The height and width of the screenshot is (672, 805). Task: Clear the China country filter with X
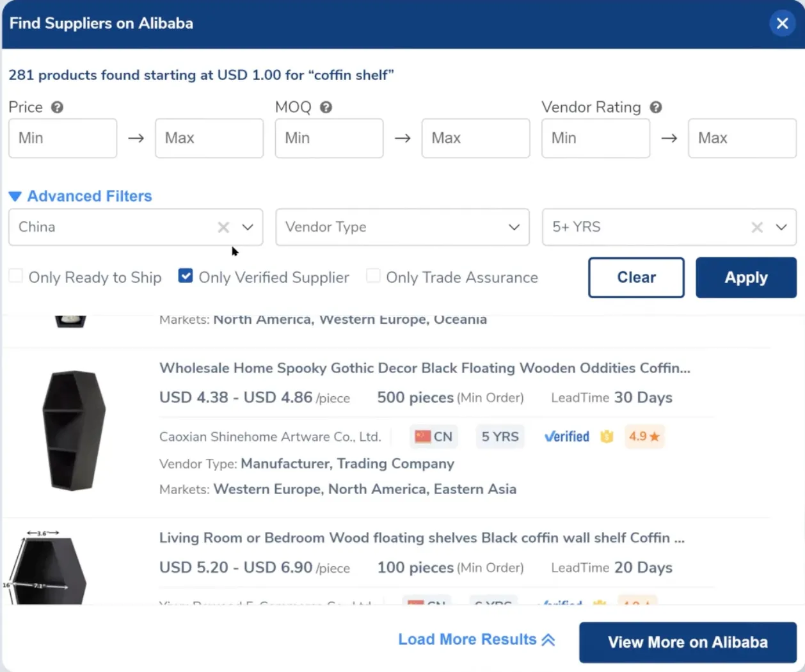point(223,227)
